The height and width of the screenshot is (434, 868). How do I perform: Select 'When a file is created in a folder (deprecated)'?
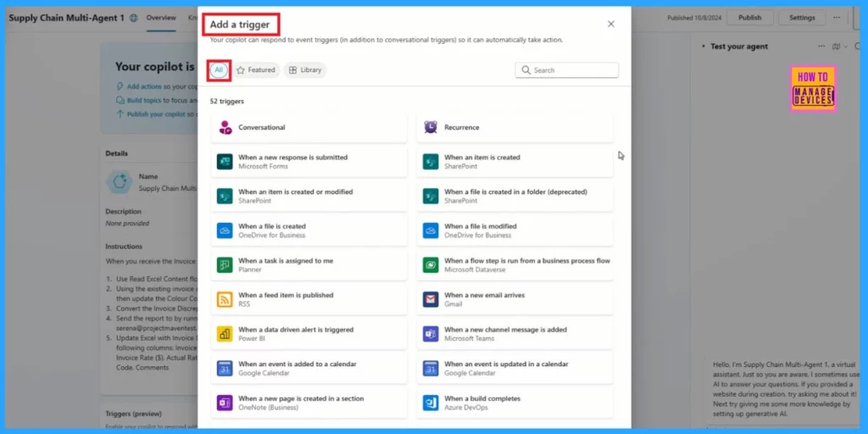point(515,196)
